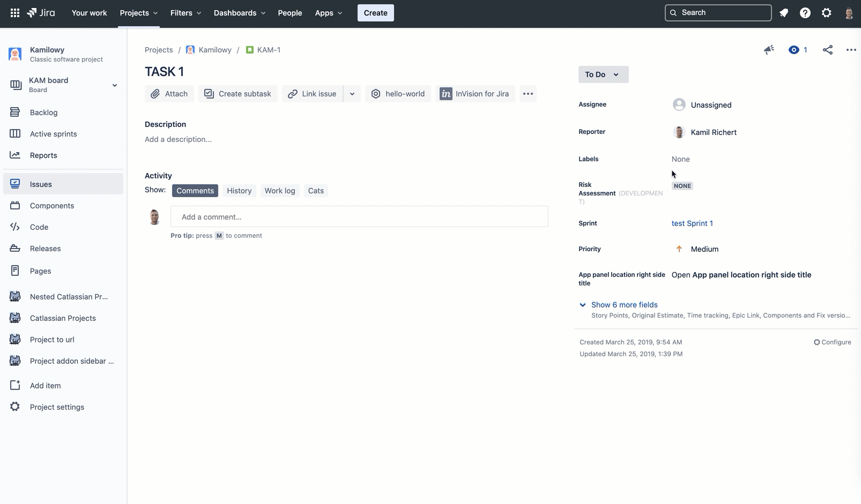Open issue actions three-dot menu
Image resolution: width=861 pixels, height=504 pixels.
(x=851, y=50)
